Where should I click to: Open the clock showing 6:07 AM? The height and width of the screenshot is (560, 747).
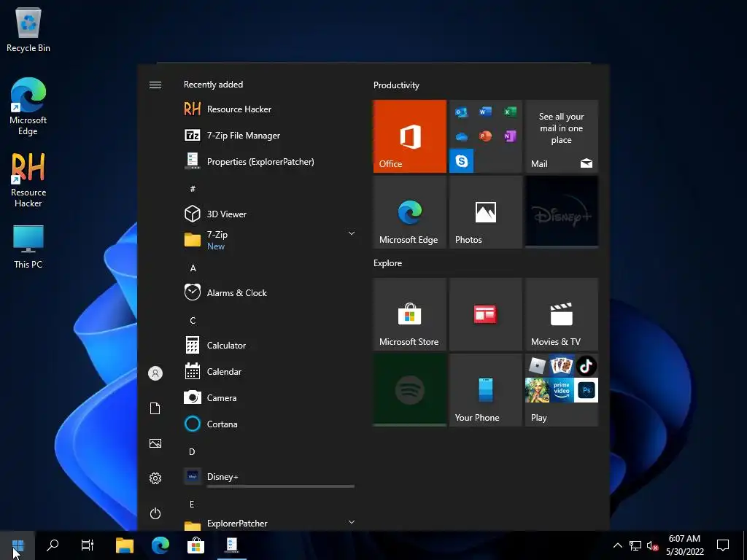pyautogui.click(x=684, y=545)
